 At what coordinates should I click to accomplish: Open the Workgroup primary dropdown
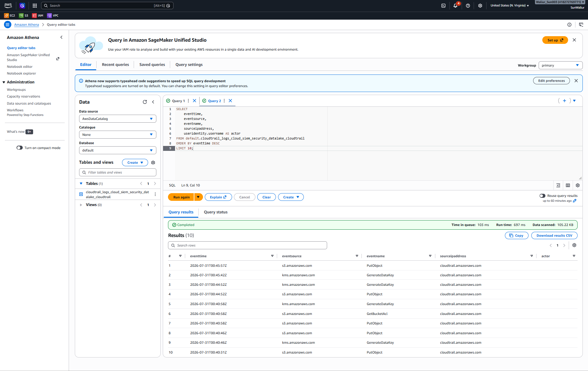pos(560,65)
